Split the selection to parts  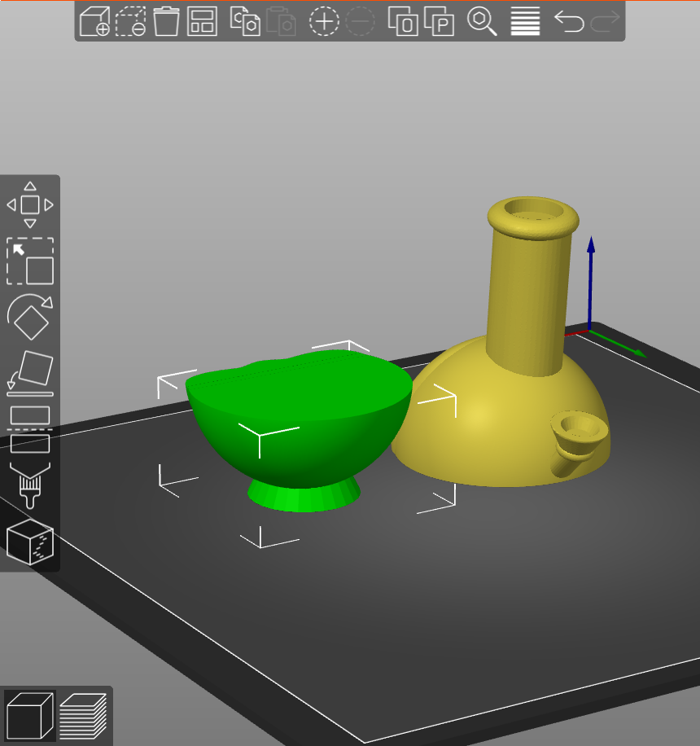(x=439, y=21)
